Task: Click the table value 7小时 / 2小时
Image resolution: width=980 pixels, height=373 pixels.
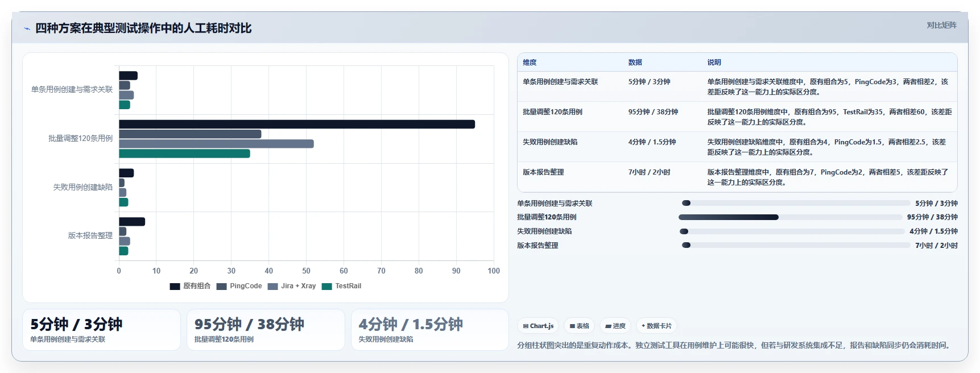Action: (649, 172)
